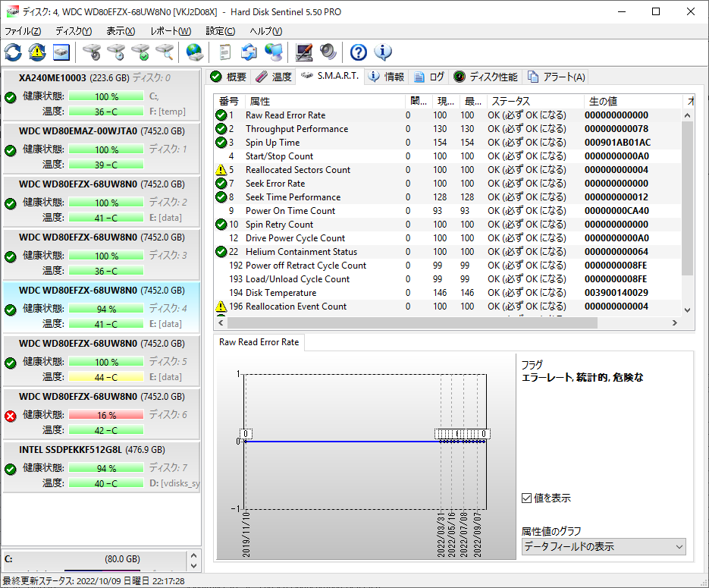Click the blue refresh arrows toolbar icon

tap(13, 52)
